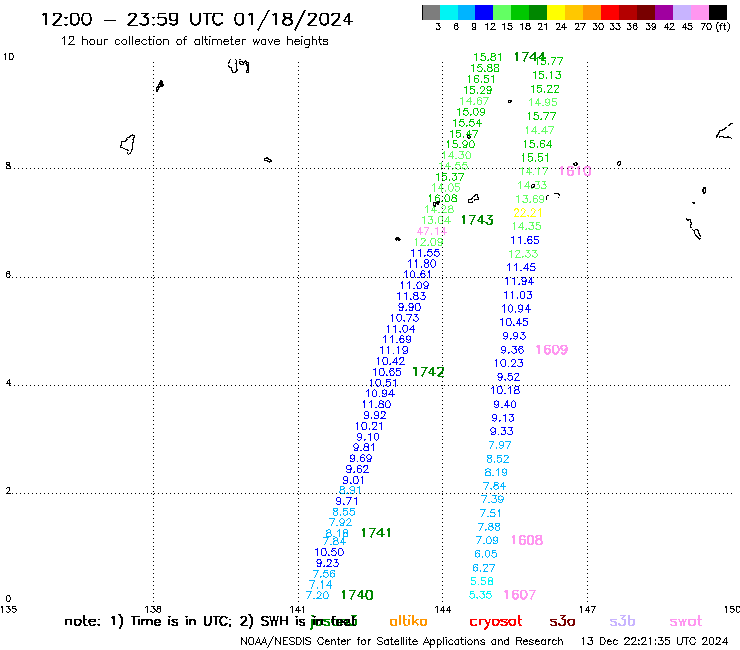Click the altika satellite legend label

[x=408, y=621]
